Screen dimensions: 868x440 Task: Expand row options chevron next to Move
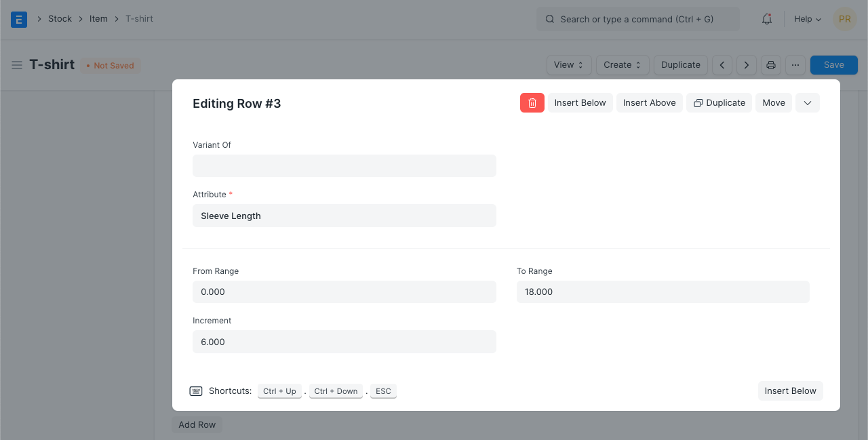[x=807, y=103]
